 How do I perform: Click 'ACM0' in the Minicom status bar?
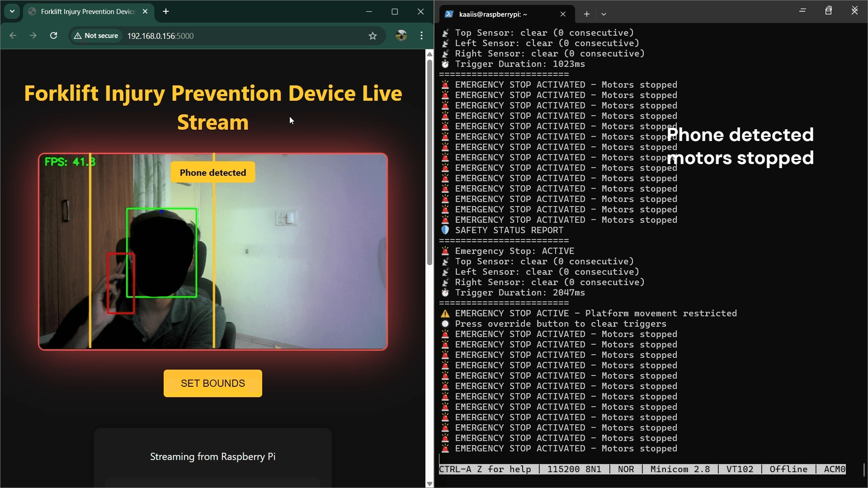tap(835, 469)
